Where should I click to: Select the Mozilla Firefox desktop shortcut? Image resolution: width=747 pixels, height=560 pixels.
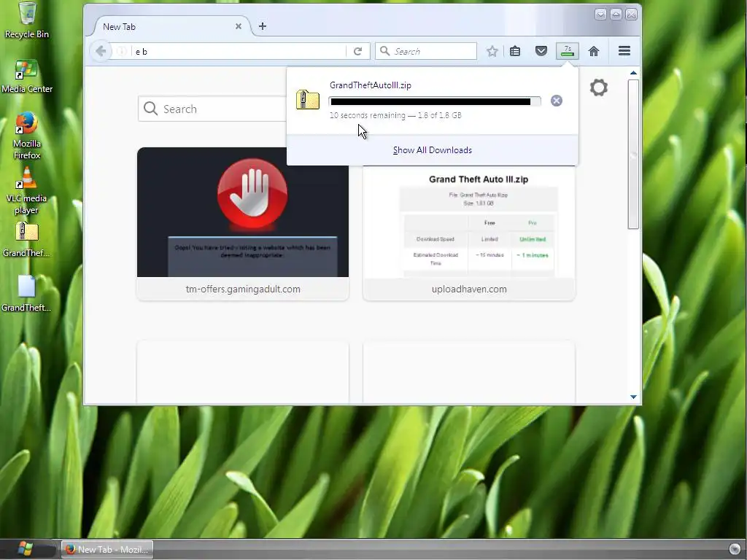27,136
